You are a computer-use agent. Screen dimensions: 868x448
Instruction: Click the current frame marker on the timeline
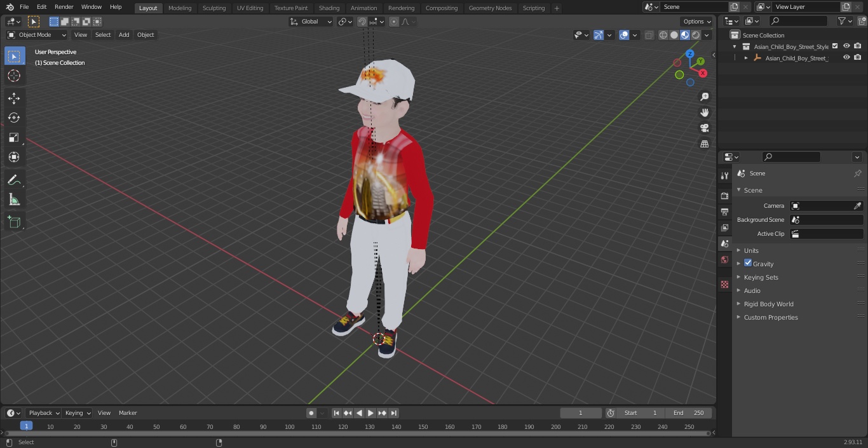(26, 426)
